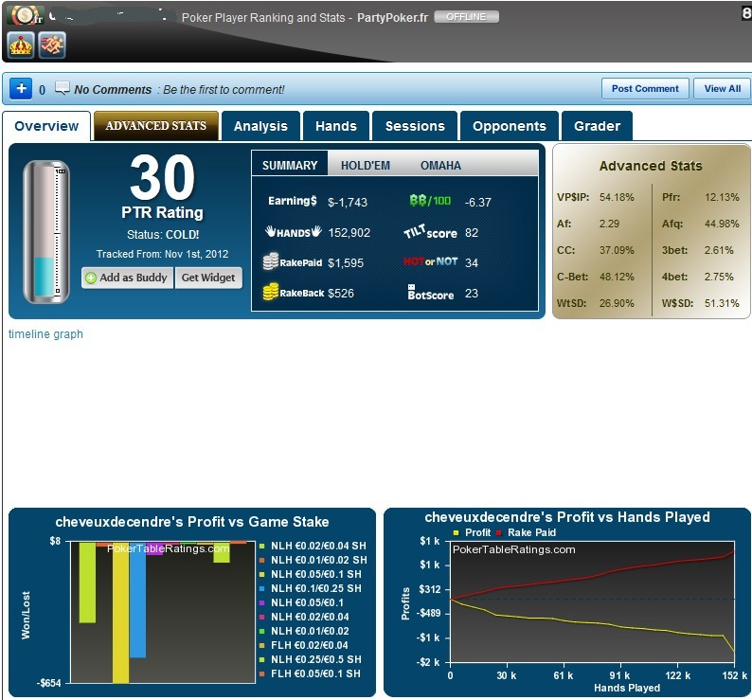Click the VP$IP value 54.18%
752x700 pixels.
[617, 197]
